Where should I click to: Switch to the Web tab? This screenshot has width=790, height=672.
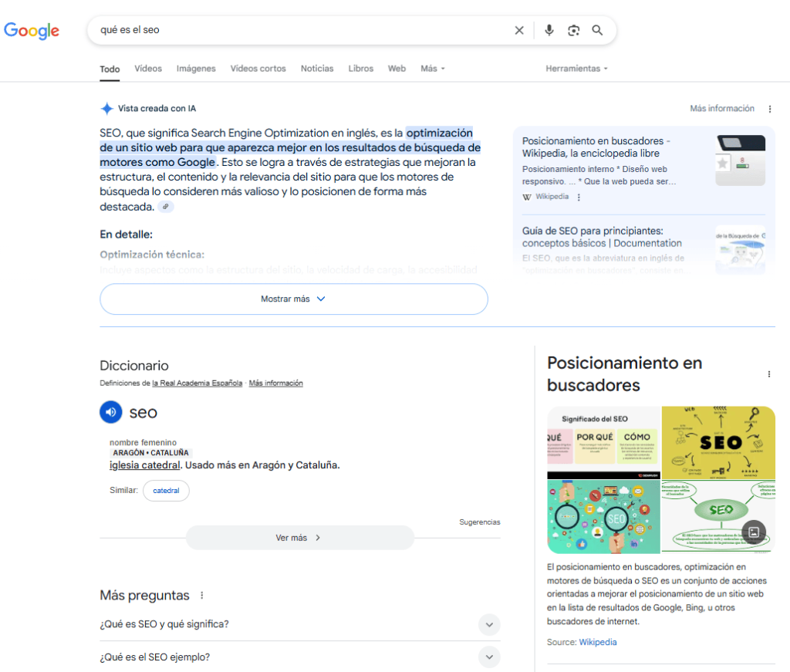tap(397, 69)
